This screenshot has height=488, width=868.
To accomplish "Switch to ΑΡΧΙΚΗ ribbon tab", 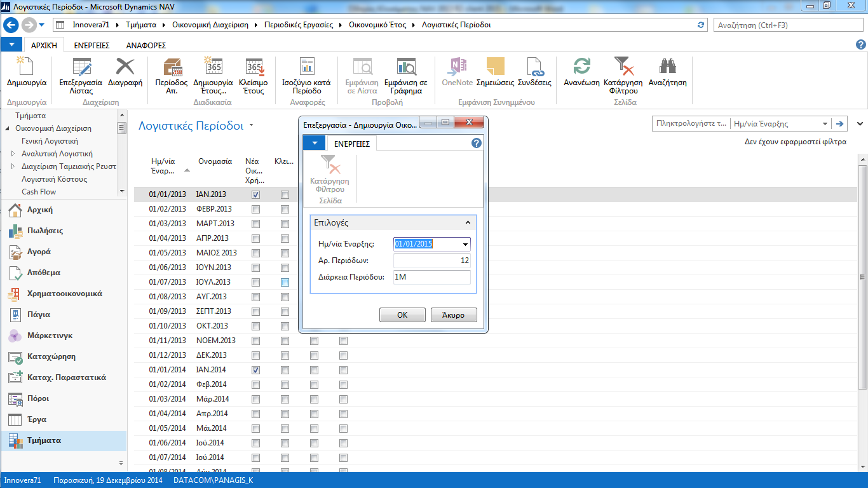I will click(x=44, y=45).
